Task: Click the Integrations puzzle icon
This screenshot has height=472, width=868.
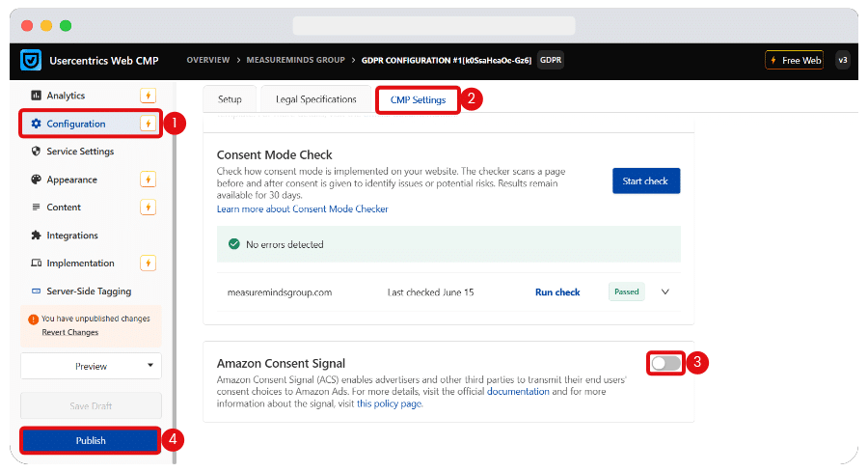Action: click(36, 236)
